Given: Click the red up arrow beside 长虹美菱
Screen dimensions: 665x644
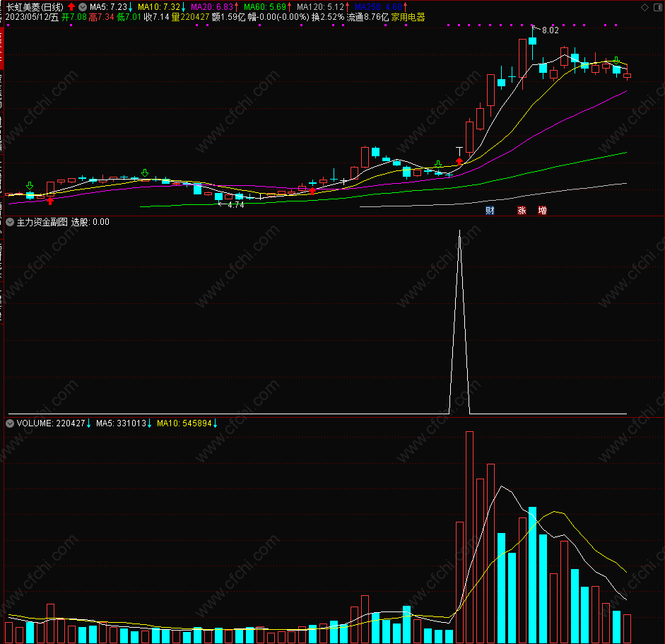Looking at the screenshot, I should tap(71, 7).
